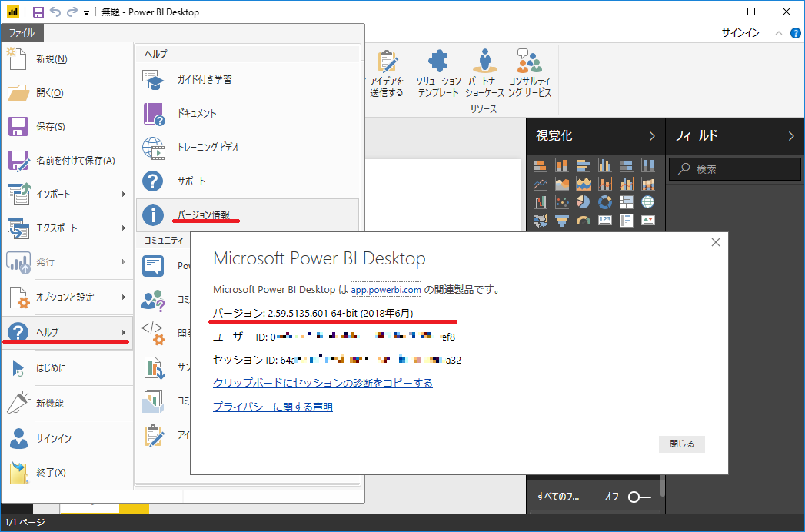Choose 新規(N) in the file menu
Viewport: 805px width, 532px height.
67,59
